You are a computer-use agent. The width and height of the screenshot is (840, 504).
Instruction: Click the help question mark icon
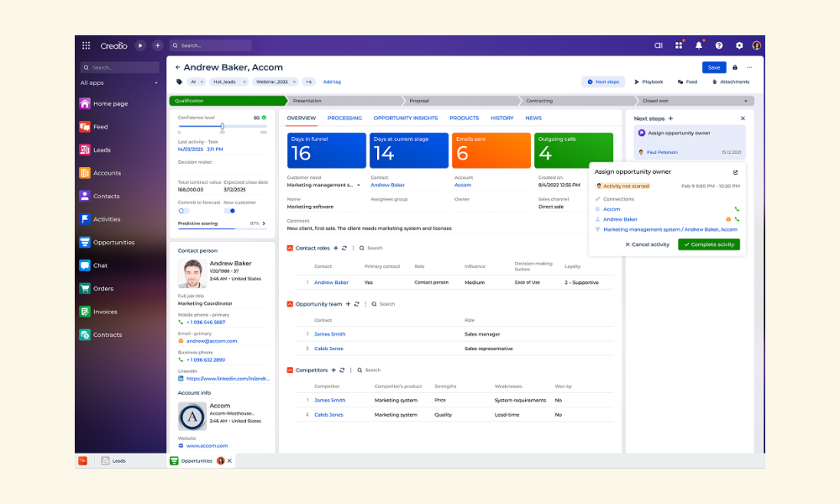pyautogui.click(x=719, y=45)
